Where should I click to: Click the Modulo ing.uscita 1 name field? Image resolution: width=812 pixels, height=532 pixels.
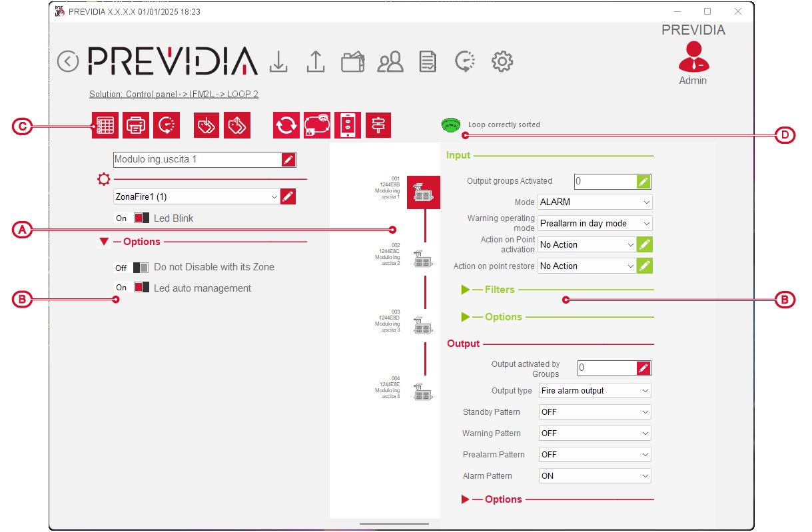tap(197, 160)
